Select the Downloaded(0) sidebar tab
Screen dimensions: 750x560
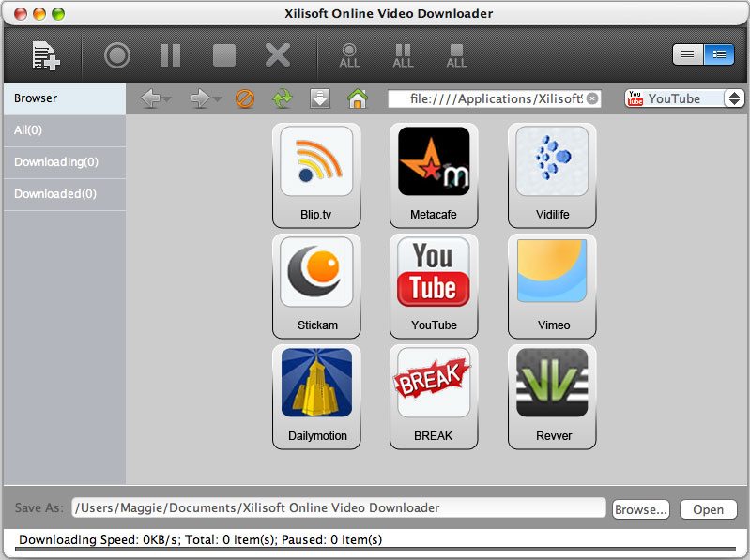pos(55,194)
